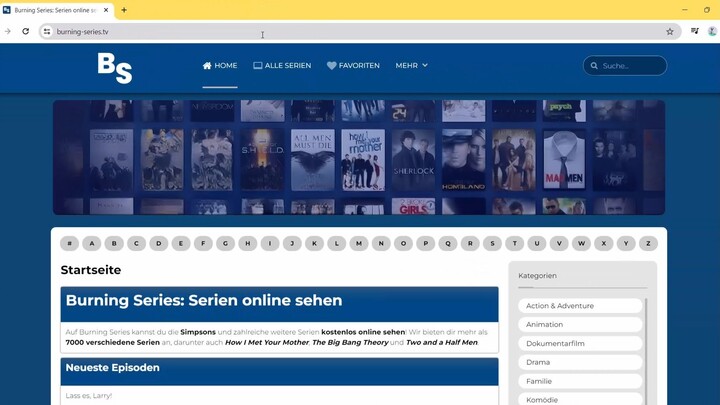Filter series by letter S
The width and height of the screenshot is (720, 405).
(493, 243)
